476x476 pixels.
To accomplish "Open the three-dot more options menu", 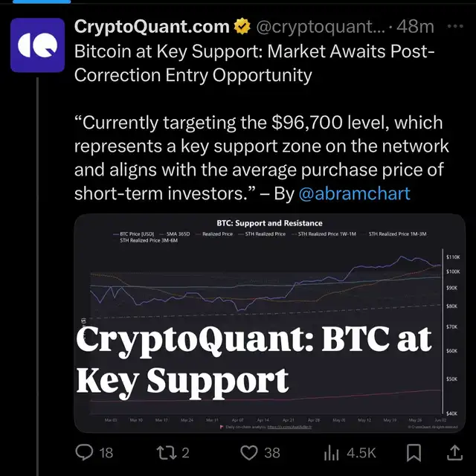I will click(x=453, y=27).
